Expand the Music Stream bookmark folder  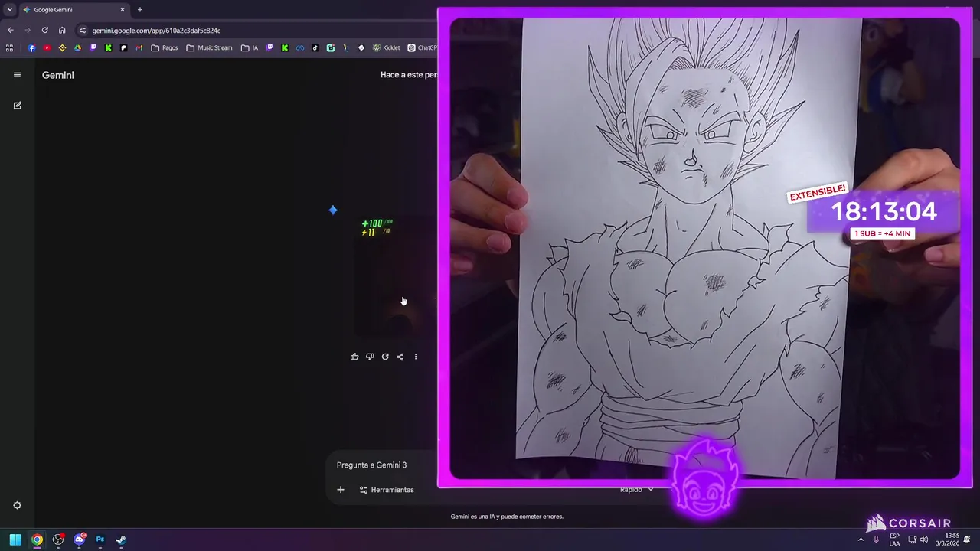click(x=209, y=47)
